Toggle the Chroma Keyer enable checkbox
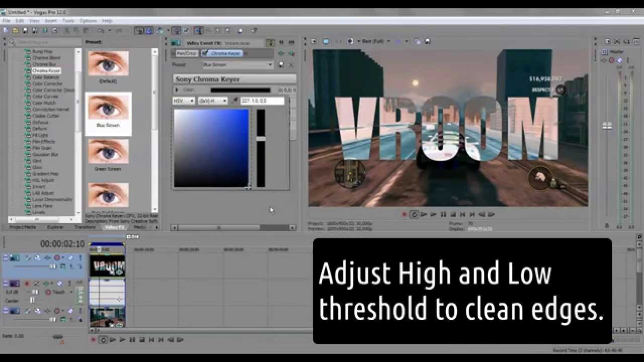Image resolution: width=644 pixels, height=362 pixels. click(205, 53)
